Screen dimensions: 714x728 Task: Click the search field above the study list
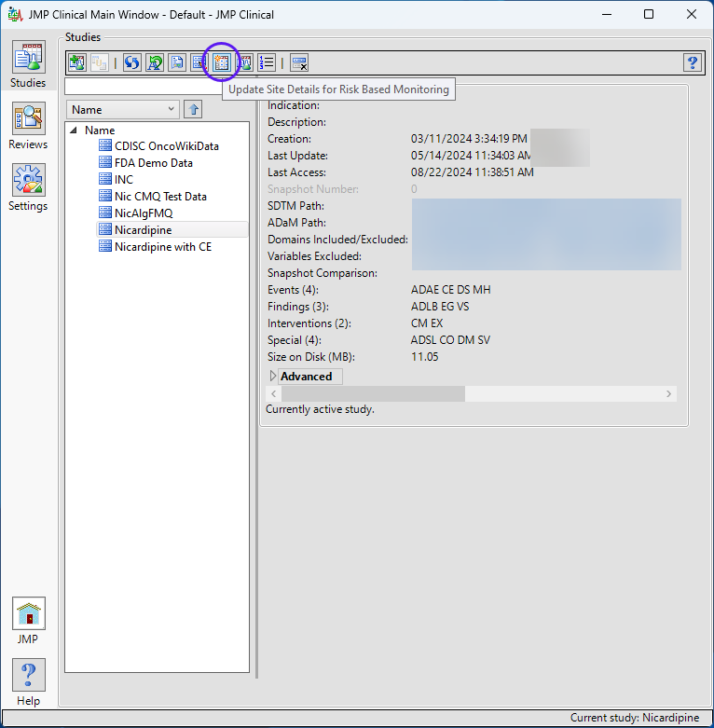[x=140, y=87]
